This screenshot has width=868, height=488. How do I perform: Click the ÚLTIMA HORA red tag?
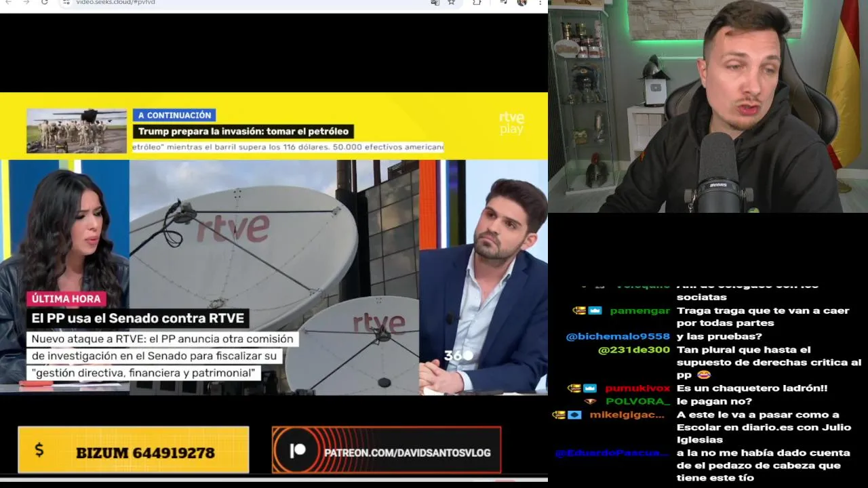[66, 298]
